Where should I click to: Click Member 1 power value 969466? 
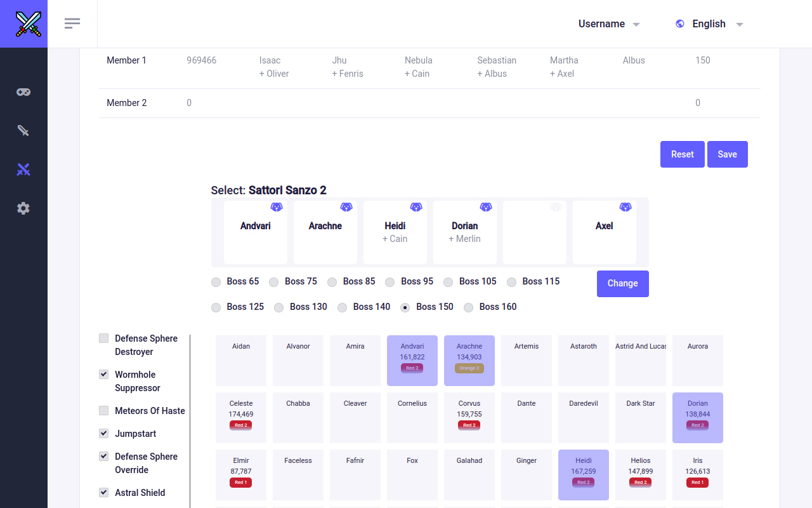point(202,60)
